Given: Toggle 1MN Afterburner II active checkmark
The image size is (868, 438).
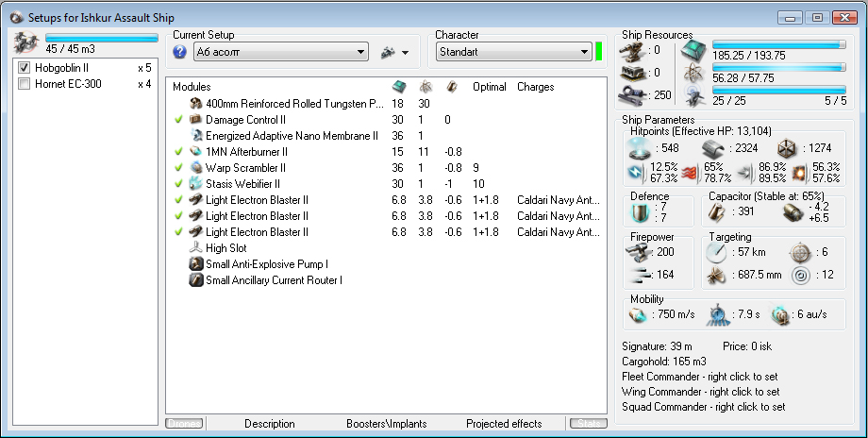Looking at the screenshot, I should 178,152.
